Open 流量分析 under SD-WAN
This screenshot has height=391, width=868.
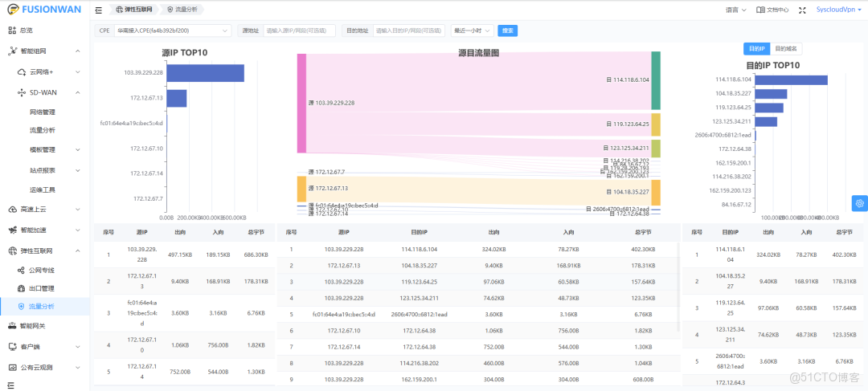click(x=42, y=130)
